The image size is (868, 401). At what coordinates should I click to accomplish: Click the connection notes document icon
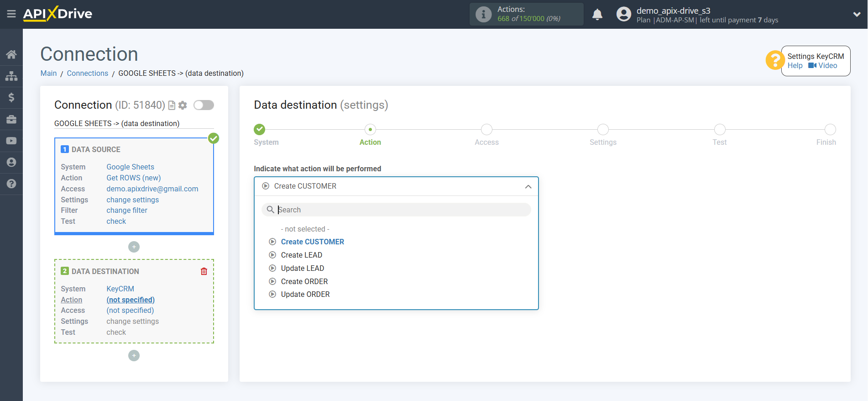(172, 106)
